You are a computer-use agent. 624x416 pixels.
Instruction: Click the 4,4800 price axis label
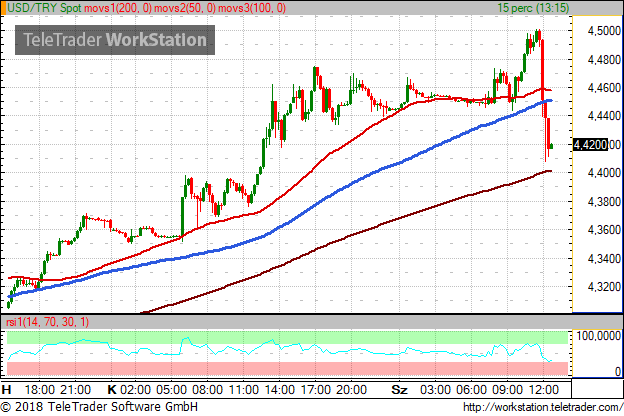click(604, 60)
